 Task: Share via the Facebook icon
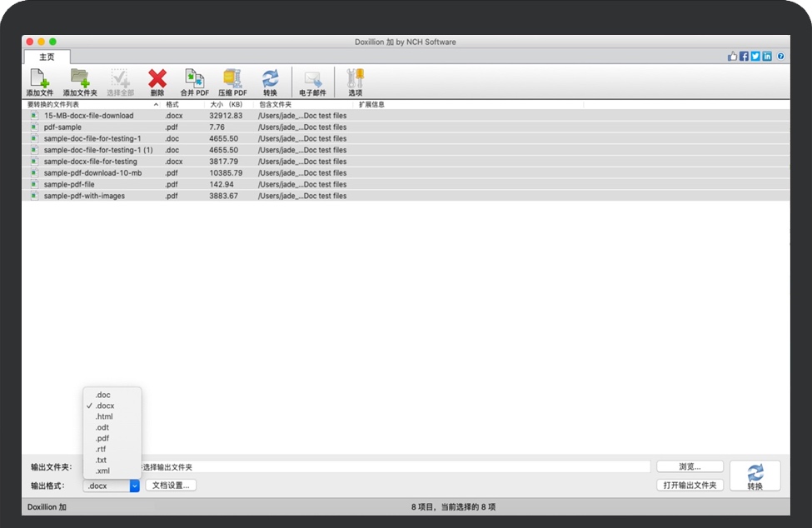[x=744, y=57]
